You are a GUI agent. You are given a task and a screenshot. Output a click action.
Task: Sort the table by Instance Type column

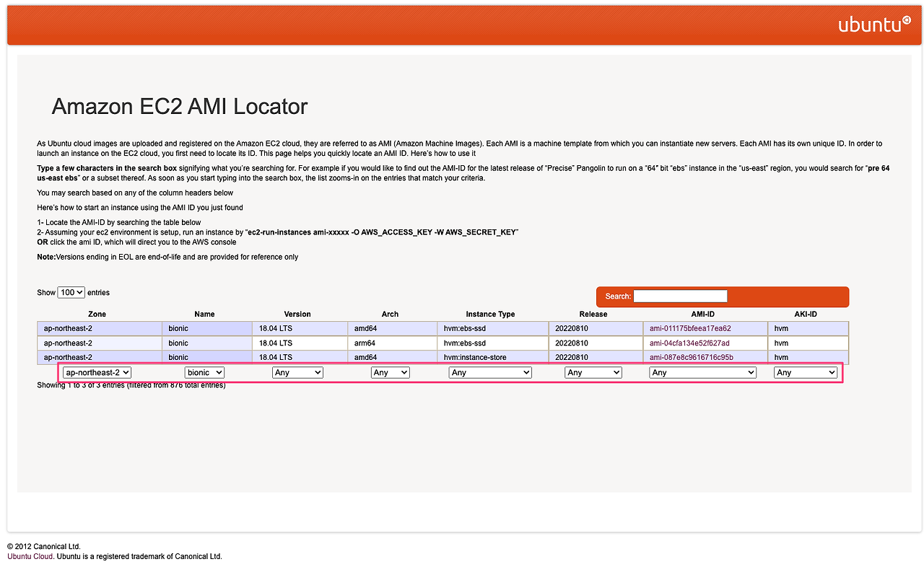click(x=490, y=314)
